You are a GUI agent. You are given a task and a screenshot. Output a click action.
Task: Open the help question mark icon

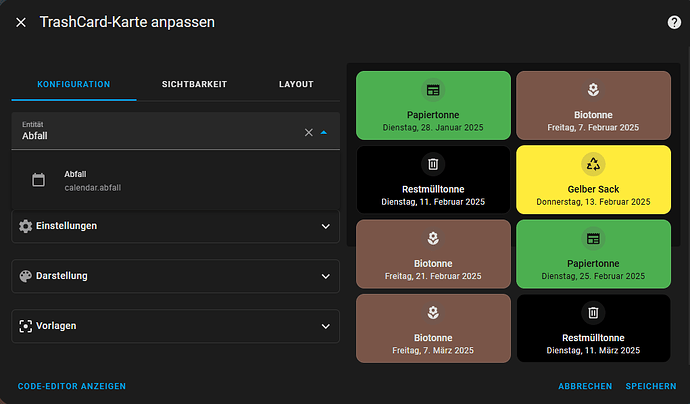pos(674,22)
